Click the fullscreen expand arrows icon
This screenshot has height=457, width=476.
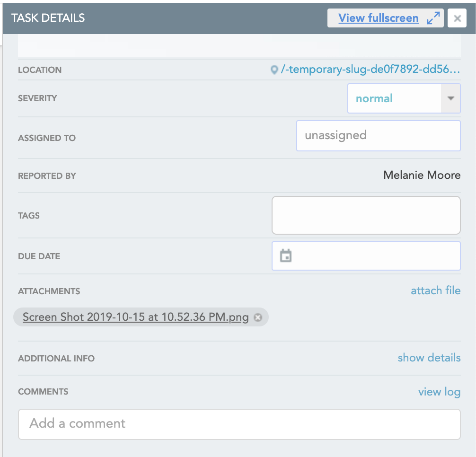433,18
